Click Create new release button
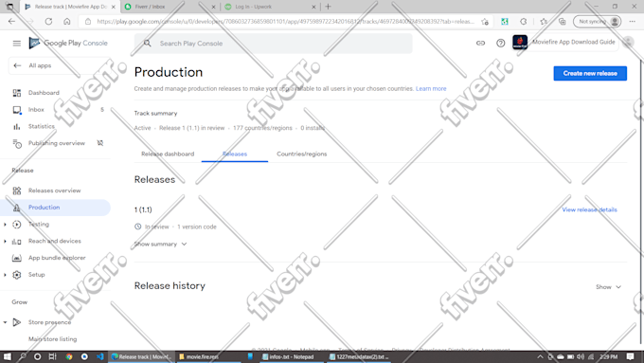Image resolution: width=644 pixels, height=363 pixels. pos(590,73)
